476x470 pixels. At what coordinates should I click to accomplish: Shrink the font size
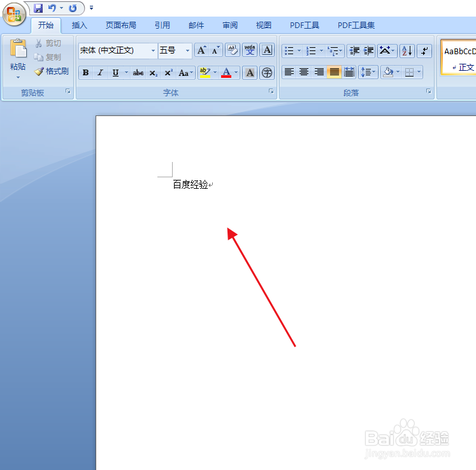click(x=215, y=50)
